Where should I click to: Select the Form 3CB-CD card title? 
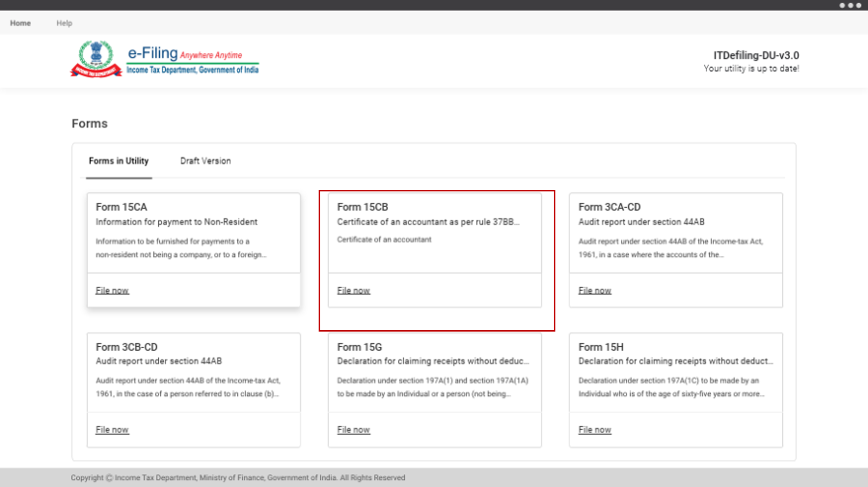[127, 347]
